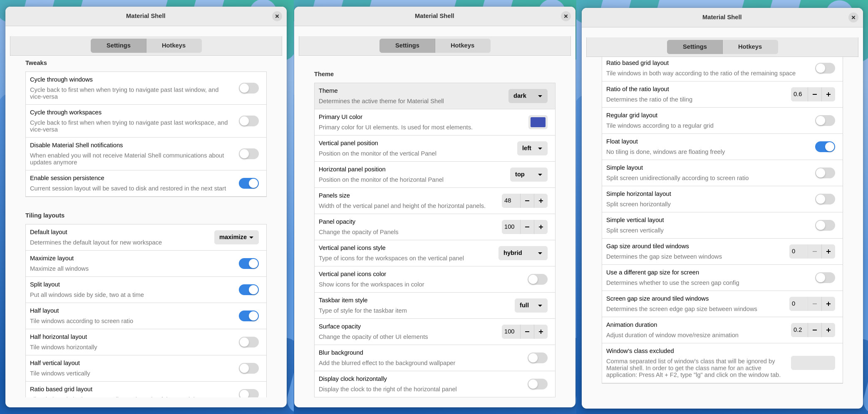This screenshot has height=414, width=868.
Task: Open the Primary UI color swatch
Action: [538, 122]
